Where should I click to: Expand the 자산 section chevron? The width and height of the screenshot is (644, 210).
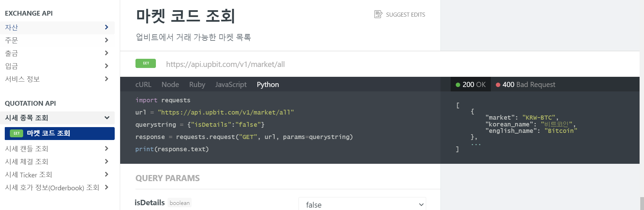[107, 27]
